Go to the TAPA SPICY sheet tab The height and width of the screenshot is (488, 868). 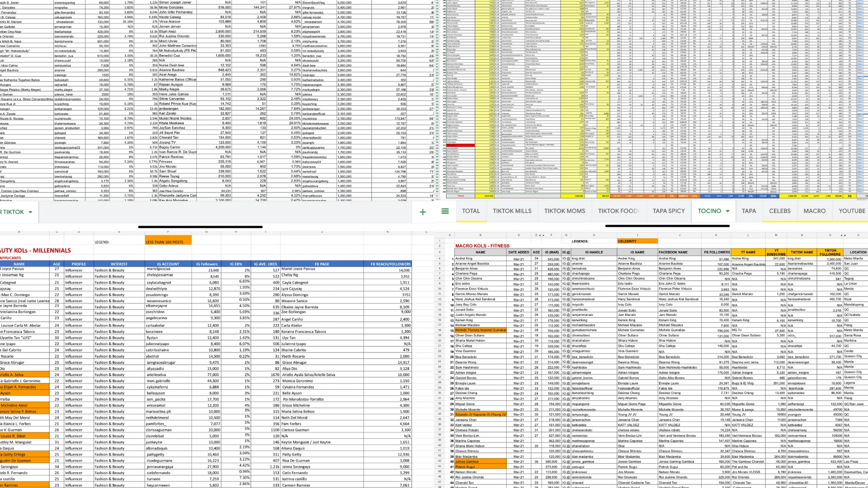669,211
